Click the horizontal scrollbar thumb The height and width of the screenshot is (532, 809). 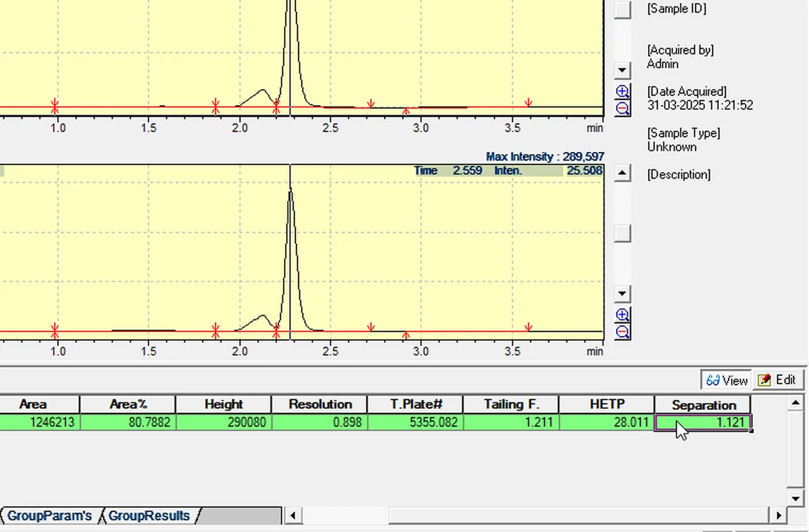coord(579,515)
